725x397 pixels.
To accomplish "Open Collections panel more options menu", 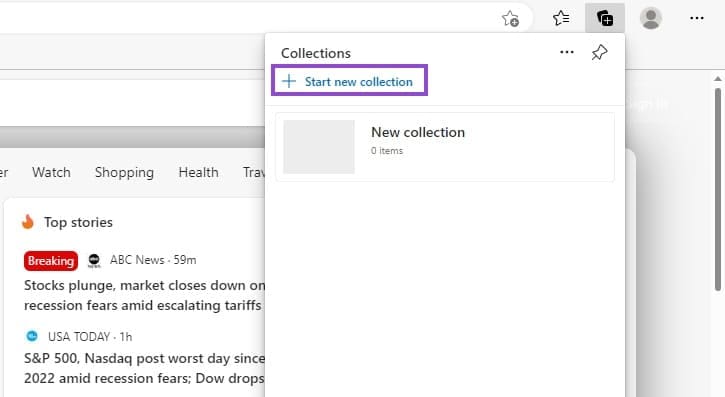I will click(567, 52).
